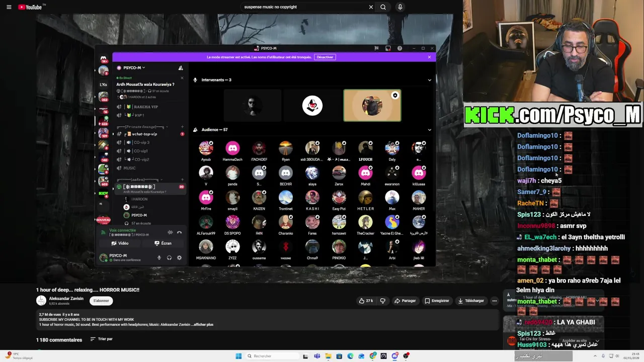644x362 pixels.
Task: Add channel plus next to salon category
Action: pyautogui.click(x=182, y=179)
